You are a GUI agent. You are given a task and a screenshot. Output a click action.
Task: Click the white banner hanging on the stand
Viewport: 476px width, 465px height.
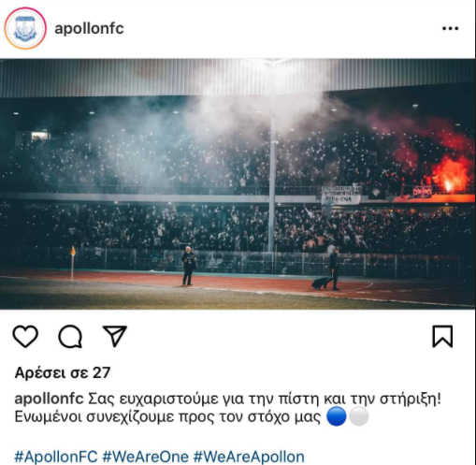pyautogui.click(x=341, y=195)
